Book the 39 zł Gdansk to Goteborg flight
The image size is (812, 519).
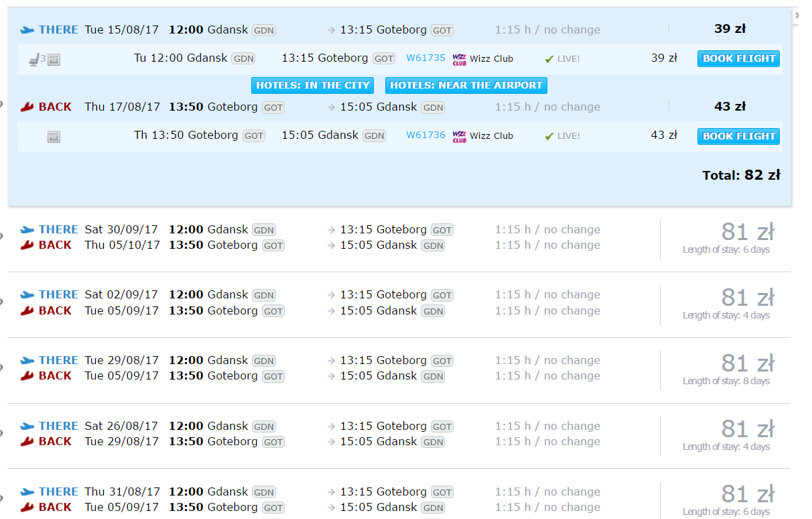click(738, 58)
